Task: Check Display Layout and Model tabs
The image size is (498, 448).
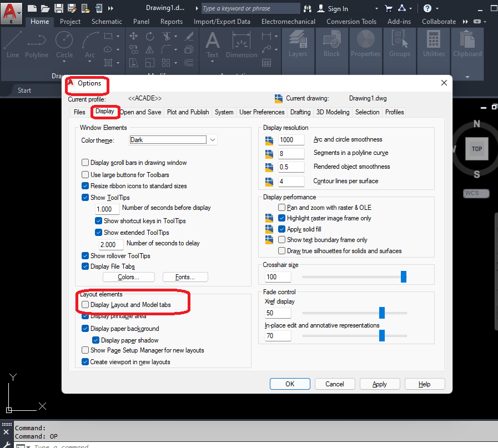Action: click(85, 304)
